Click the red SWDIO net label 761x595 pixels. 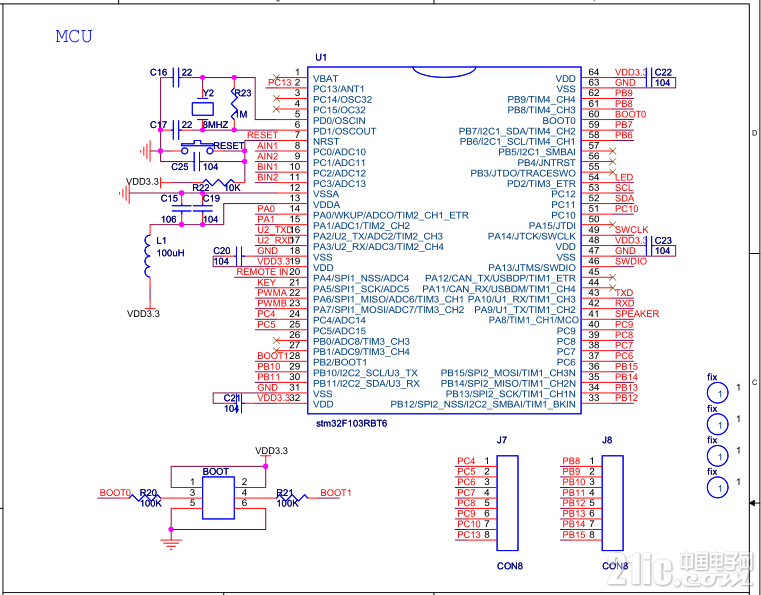tap(631, 261)
